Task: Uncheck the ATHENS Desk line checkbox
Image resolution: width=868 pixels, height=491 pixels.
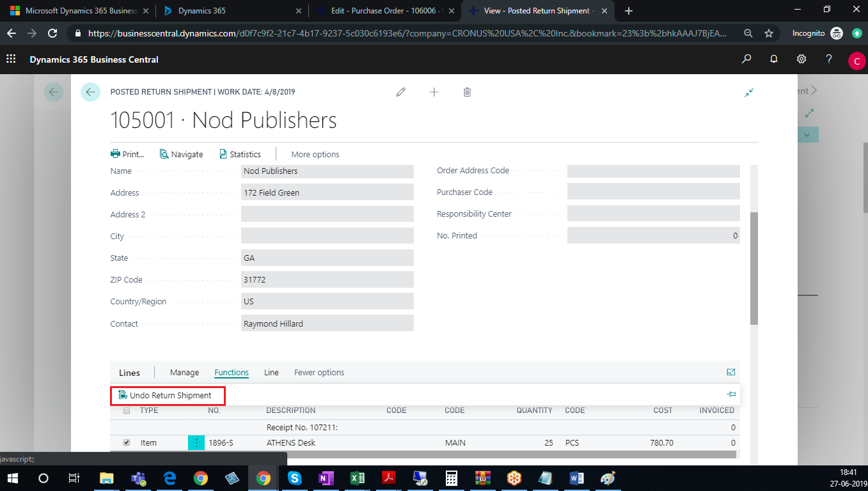Action: [127, 442]
